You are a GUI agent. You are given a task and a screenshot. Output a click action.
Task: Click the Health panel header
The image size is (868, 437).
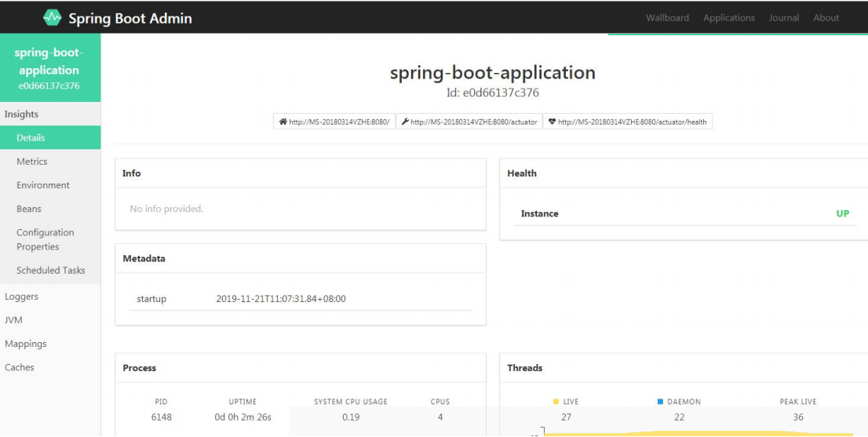tap(684, 173)
